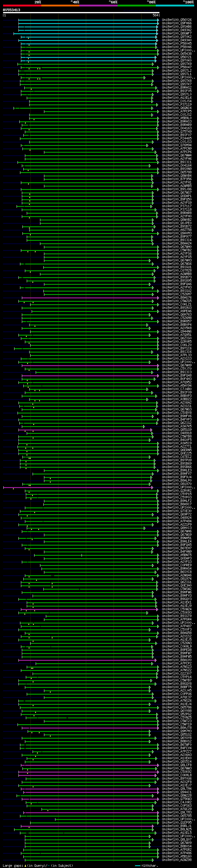Select hit UniRef100_A2WZ98

177,860
